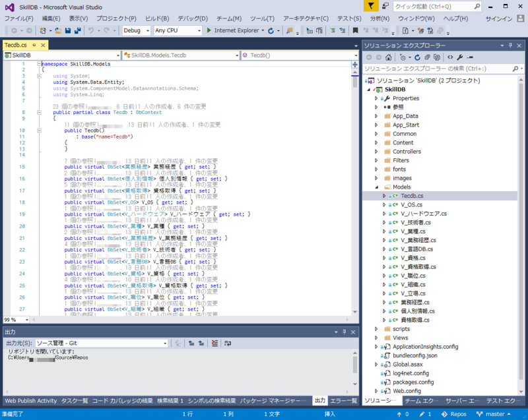Click the search magnifier in Quick Launch
This screenshot has height=420, width=528.
477,7
